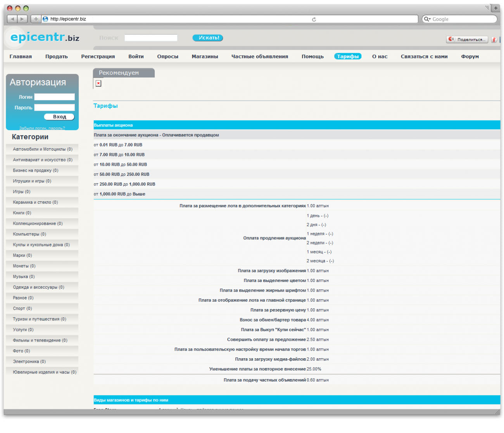Viewport: 504px width, 433px height.
Task: Open category Антиквариат и искусство
Action: 43,160
